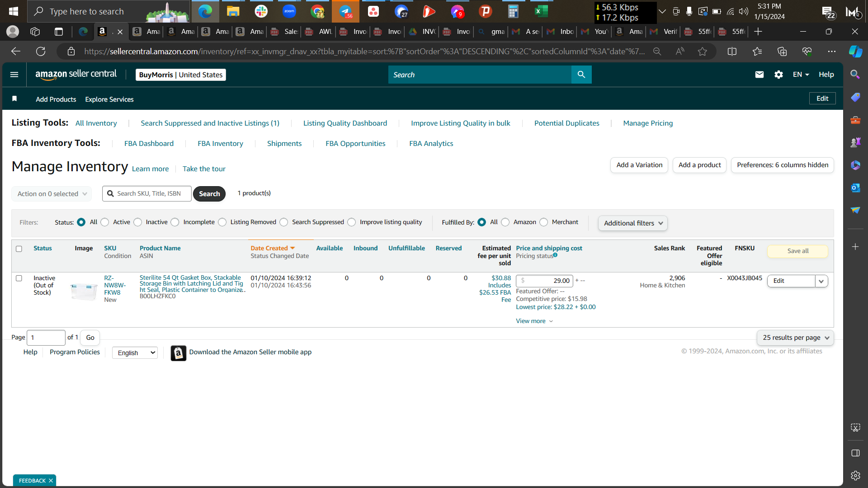Expand View more pricing details
The width and height of the screenshot is (868, 488).
tap(534, 321)
